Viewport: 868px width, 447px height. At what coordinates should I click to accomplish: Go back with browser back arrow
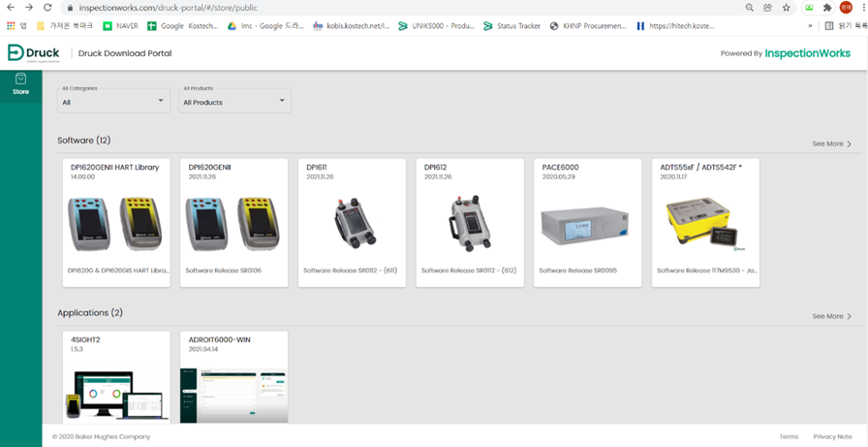(11, 7)
